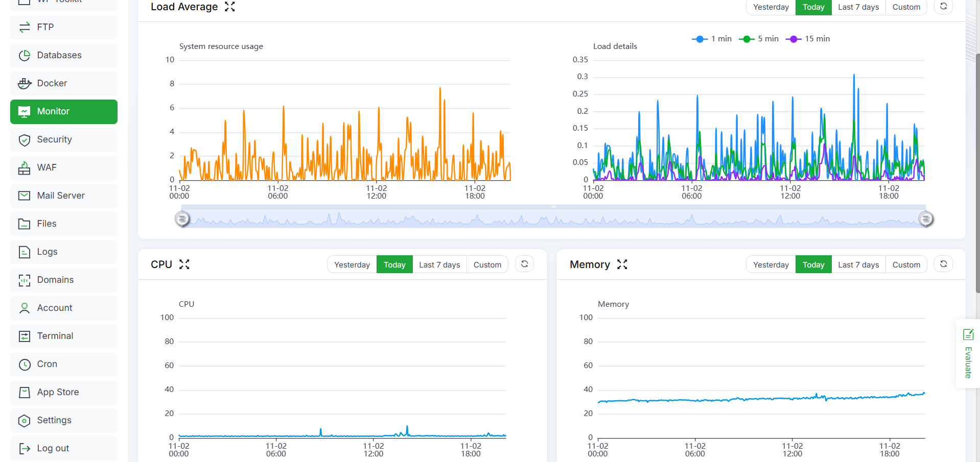Select Today for Load Average

tap(813, 7)
